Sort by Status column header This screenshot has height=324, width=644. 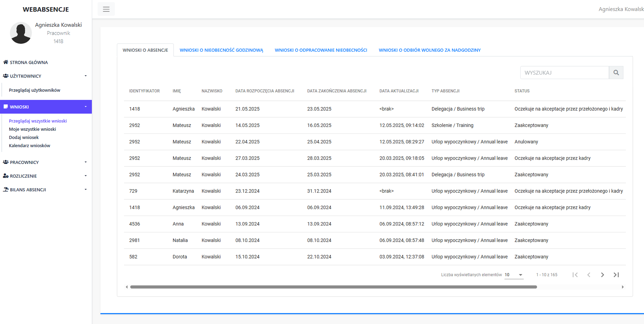[522, 91]
